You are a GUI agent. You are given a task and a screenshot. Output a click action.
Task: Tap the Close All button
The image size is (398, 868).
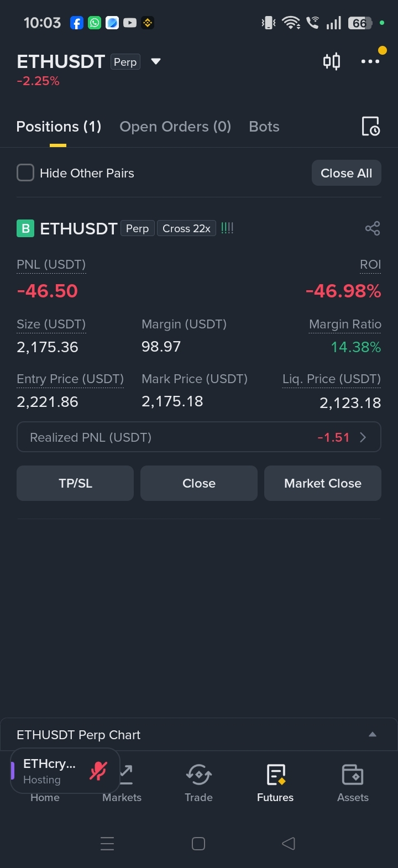347,173
